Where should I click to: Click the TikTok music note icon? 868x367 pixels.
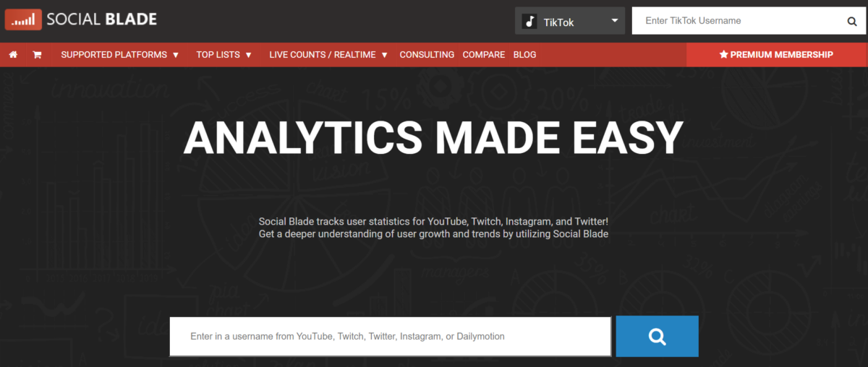coord(529,22)
